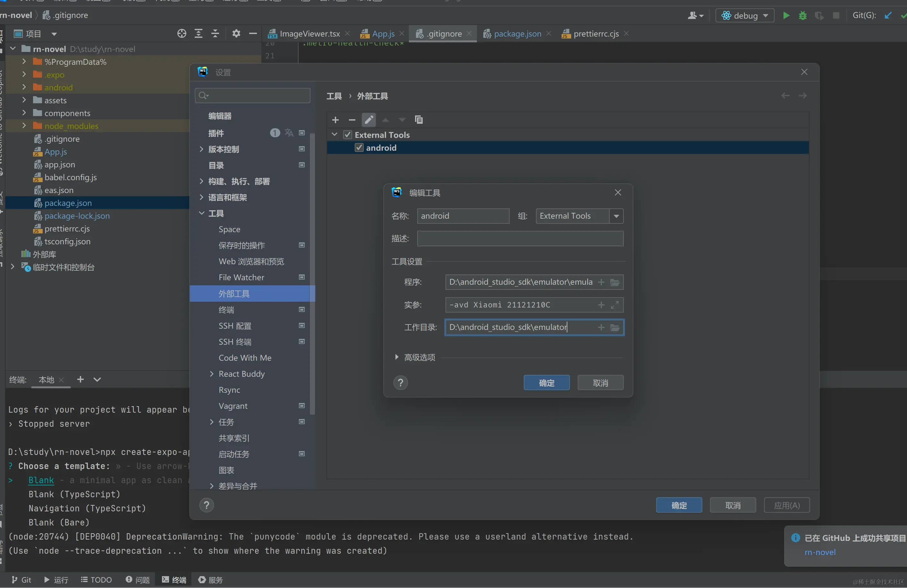The image size is (907, 588).
Task: Hide the project tool window
Action: (253, 34)
